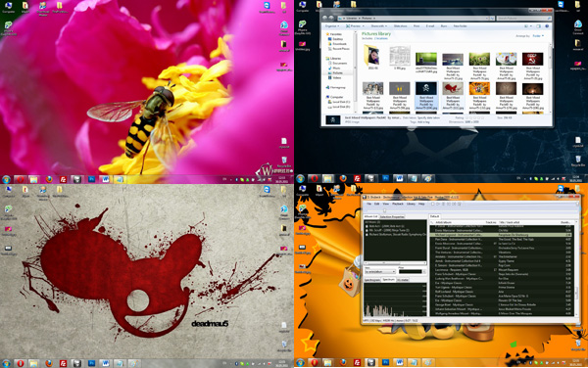This screenshot has height=368, width=588.
Task: Click E-mail in the Explorer toolbar
Action: [430, 26]
